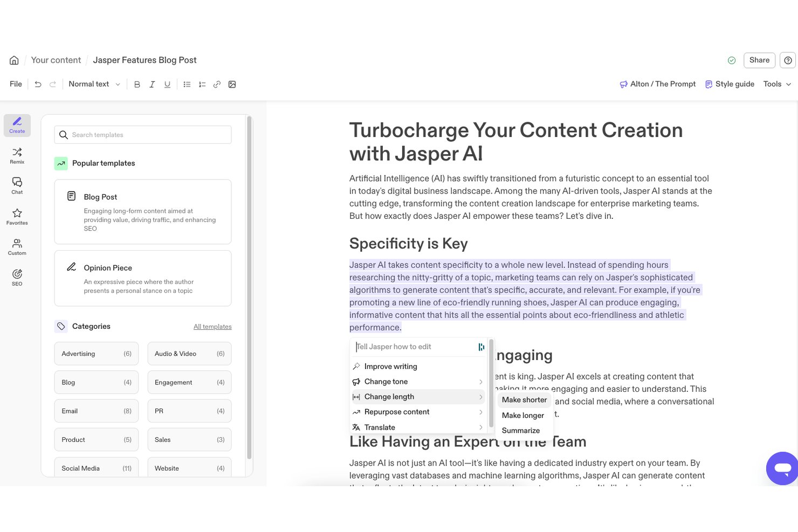Open the Sales category
This screenshot has width=798, height=532.
pyautogui.click(x=190, y=439)
